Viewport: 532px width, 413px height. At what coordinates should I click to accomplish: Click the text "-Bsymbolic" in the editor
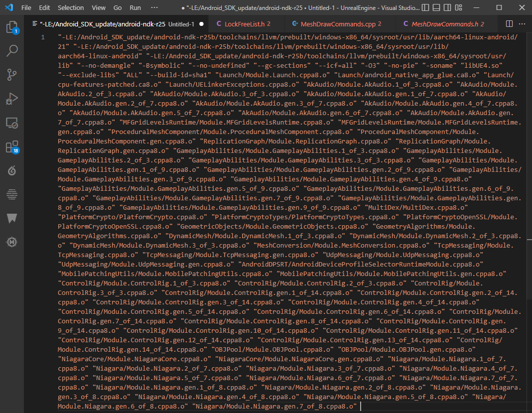click(x=161, y=65)
